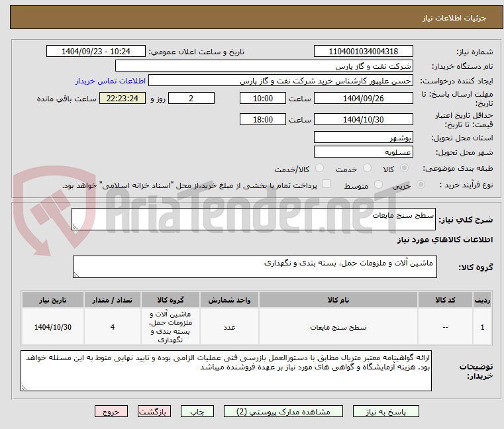Select the متوسط purchase type radio

tap(378, 185)
